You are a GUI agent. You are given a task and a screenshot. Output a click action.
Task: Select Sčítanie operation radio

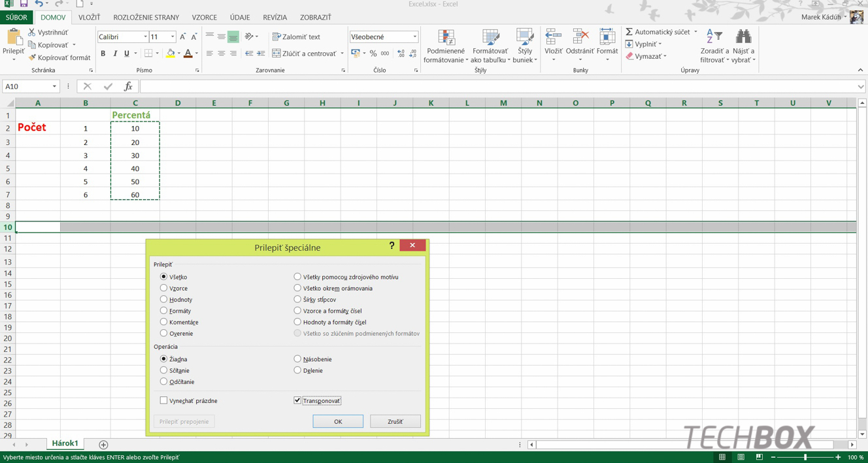(163, 370)
